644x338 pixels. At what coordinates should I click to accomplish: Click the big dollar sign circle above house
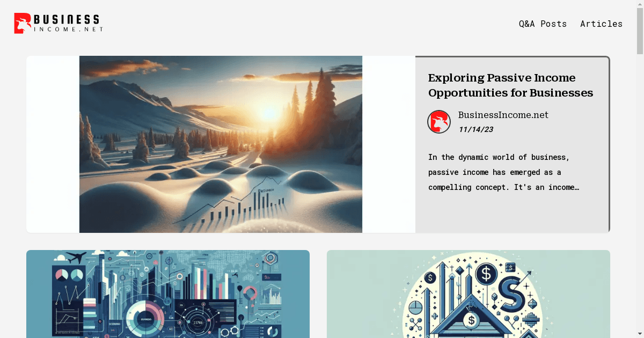coord(486,274)
